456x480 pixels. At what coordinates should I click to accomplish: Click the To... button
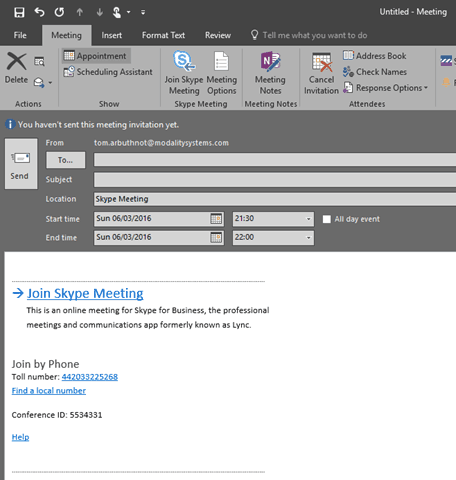point(65,160)
